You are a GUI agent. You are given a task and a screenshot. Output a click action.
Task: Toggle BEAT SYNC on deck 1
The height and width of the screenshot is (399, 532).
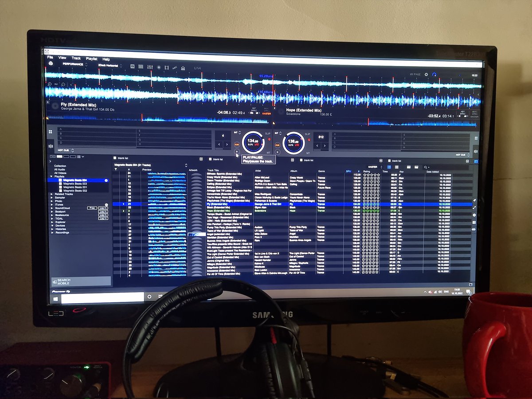tap(266, 110)
